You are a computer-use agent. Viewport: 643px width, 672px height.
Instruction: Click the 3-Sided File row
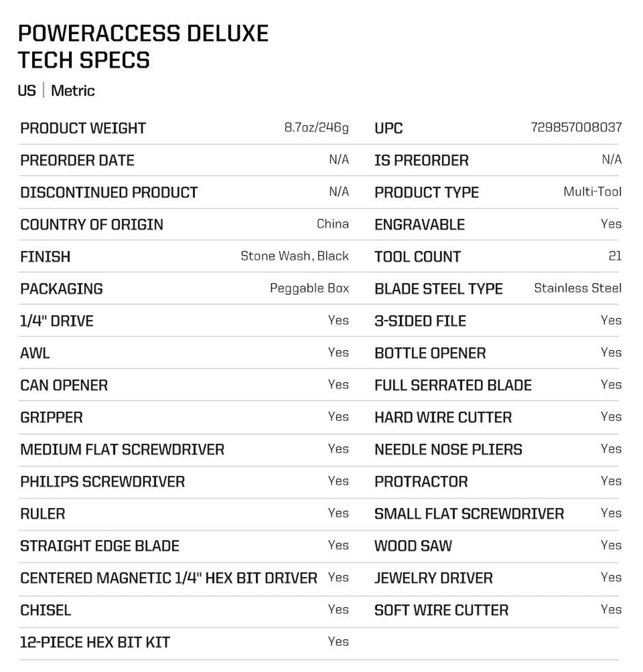pyautogui.click(x=497, y=321)
